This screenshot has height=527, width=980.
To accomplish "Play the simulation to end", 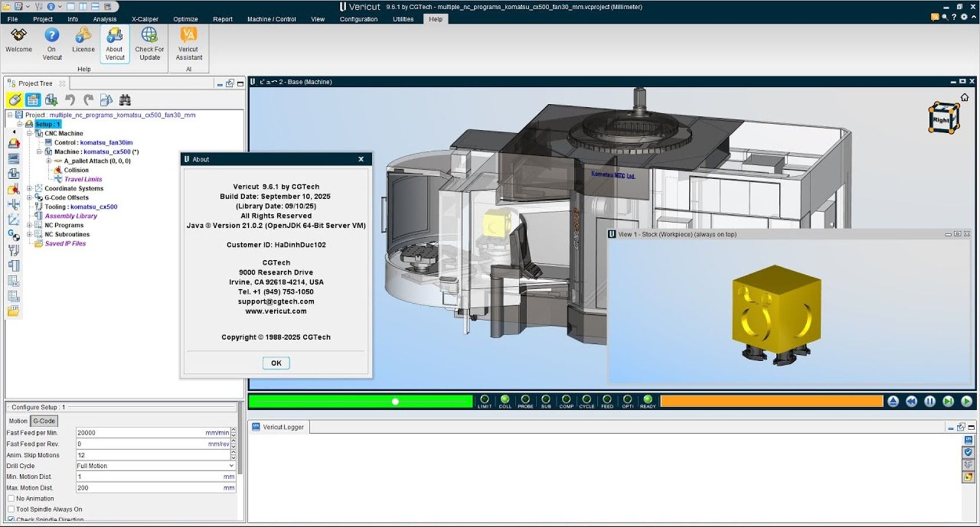I will pyautogui.click(x=966, y=401).
